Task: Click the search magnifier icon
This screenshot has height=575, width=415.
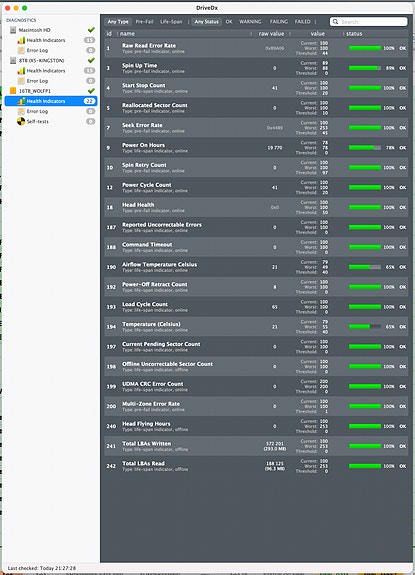Action: 335,22
